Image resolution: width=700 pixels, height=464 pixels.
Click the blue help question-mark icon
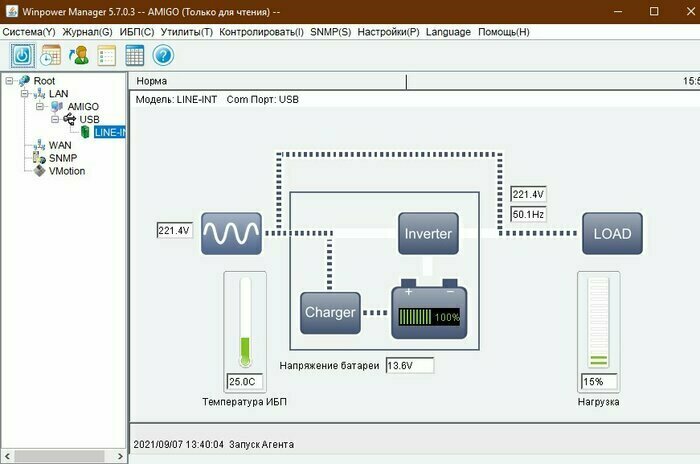[163, 55]
